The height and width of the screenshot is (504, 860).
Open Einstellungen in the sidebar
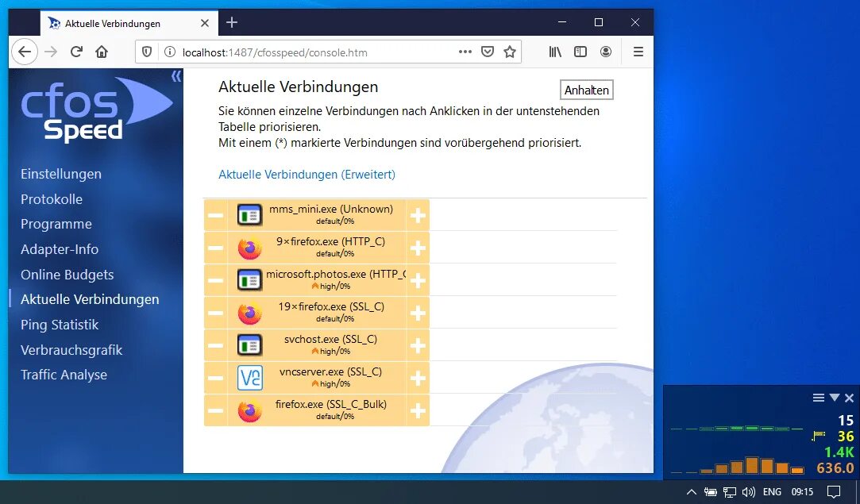pos(61,174)
